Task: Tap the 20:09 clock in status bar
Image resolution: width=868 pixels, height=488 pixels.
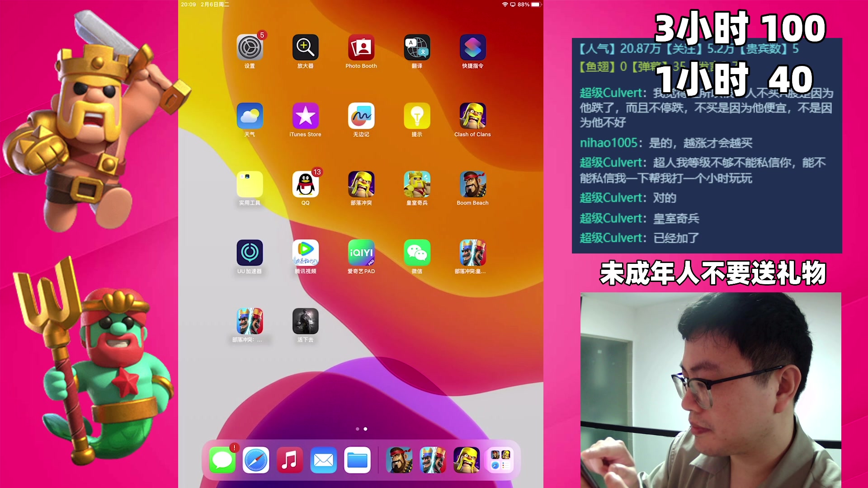Action: point(189,5)
